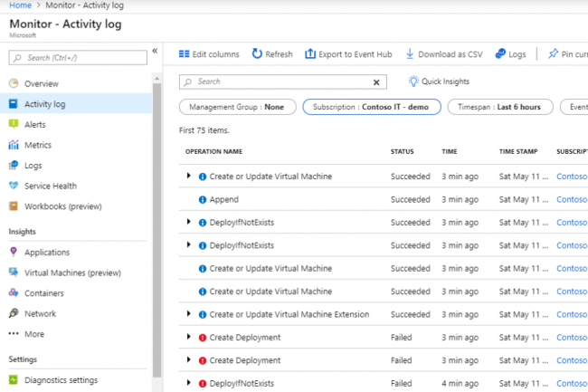Screen dimensions: 588x392
Task: Click the Refresh icon in toolbar
Action: coord(258,54)
